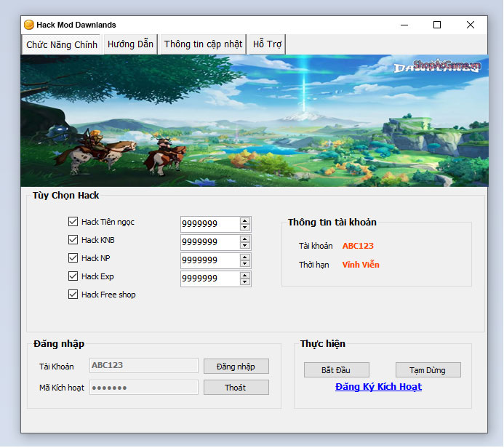Click the Tài Khoản input field
The height and width of the screenshot is (448, 504).
click(144, 365)
